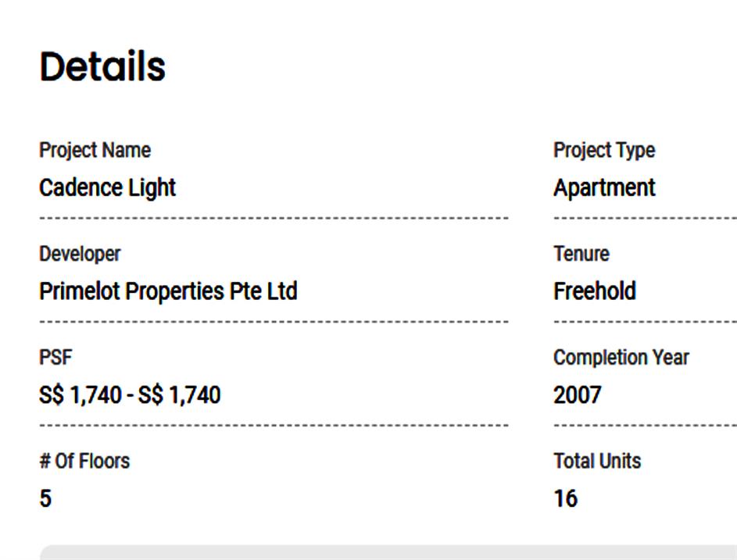Click the Completion Year field label
The height and width of the screenshot is (560, 737).
point(621,358)
